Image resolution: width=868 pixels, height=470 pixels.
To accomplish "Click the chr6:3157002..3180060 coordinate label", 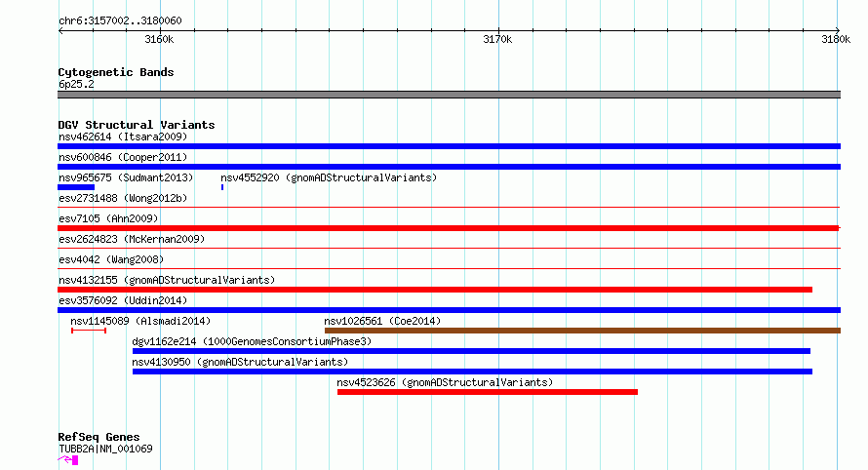I will (x=120, y=20).
